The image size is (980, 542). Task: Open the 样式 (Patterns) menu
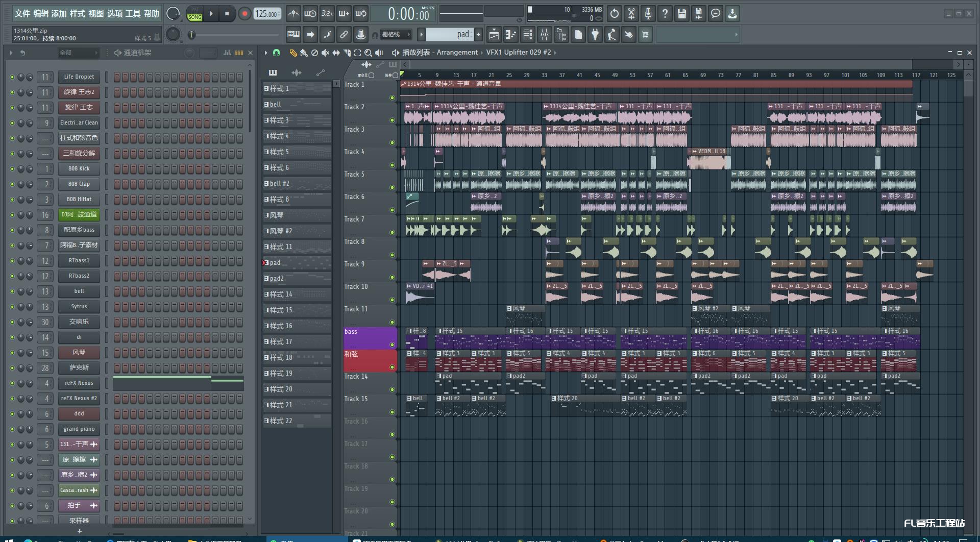[77, 14]
